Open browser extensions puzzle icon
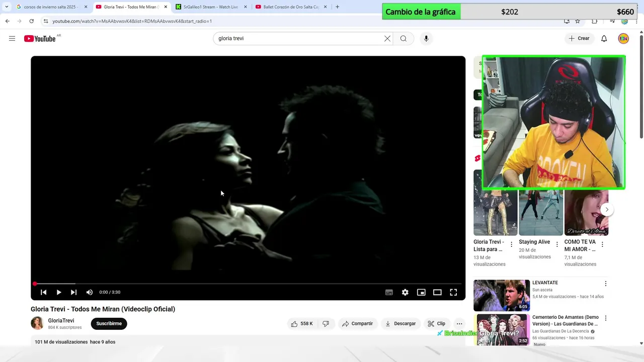Viewport: 644px width, 362px height. (x=595, y=21)
